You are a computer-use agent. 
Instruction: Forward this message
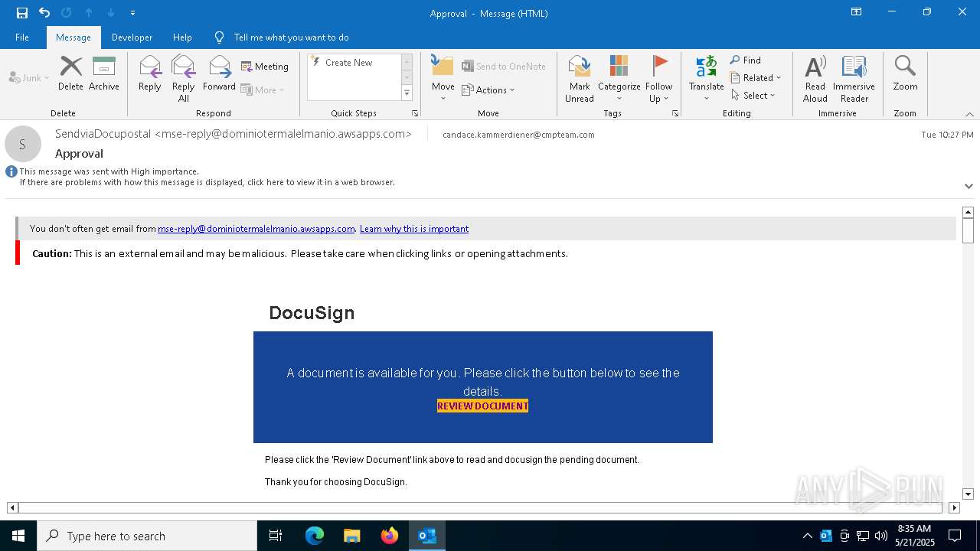point(219,73)
